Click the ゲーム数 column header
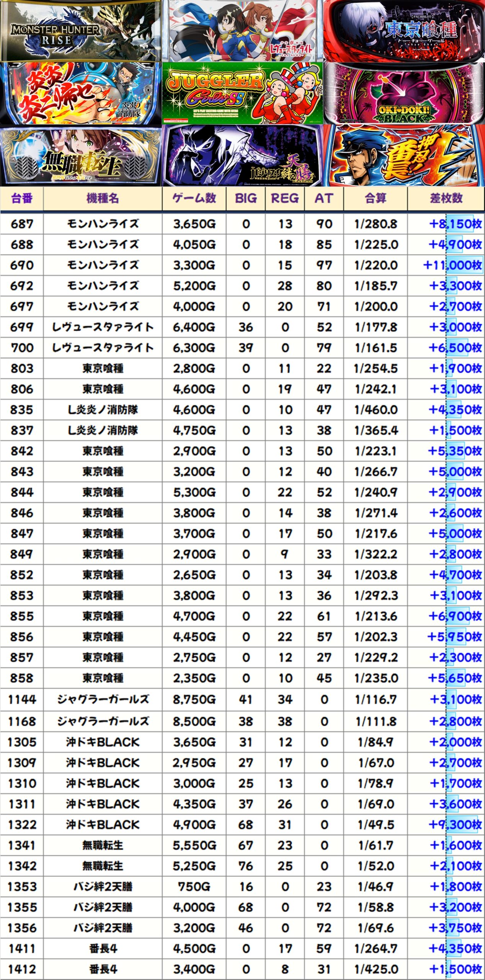This screenshot has height=980, width=485. coord(194,198)
